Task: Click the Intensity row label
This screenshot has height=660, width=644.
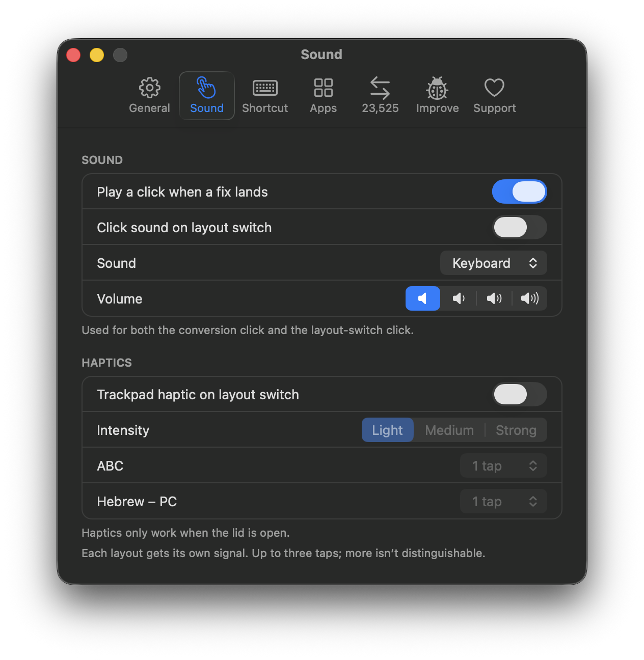Action: coord(123,430)
